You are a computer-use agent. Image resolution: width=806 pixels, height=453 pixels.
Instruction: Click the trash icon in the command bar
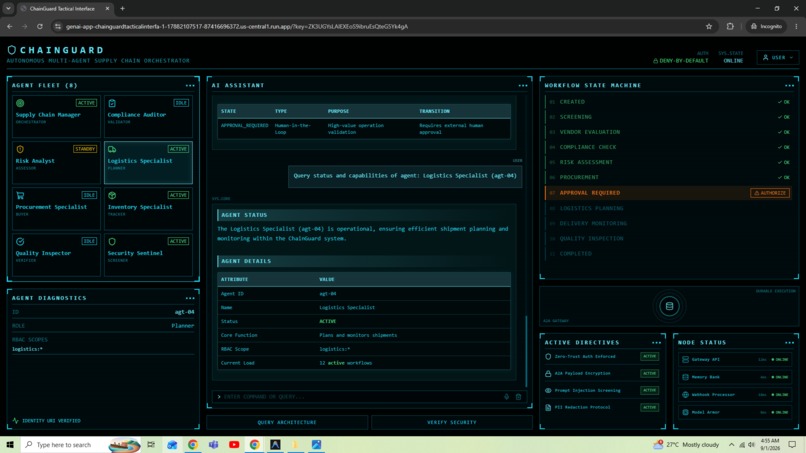coord(518,396)
